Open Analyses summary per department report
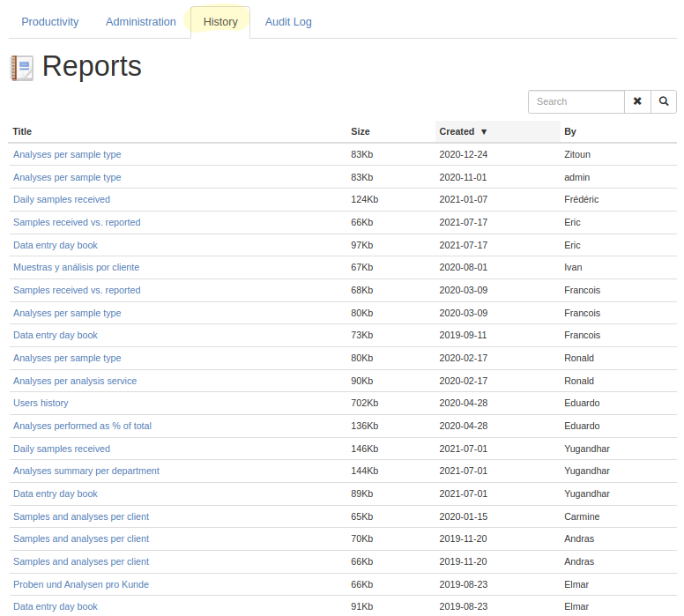The height and width of the screenshot is (616, 684). coord(86,471)
